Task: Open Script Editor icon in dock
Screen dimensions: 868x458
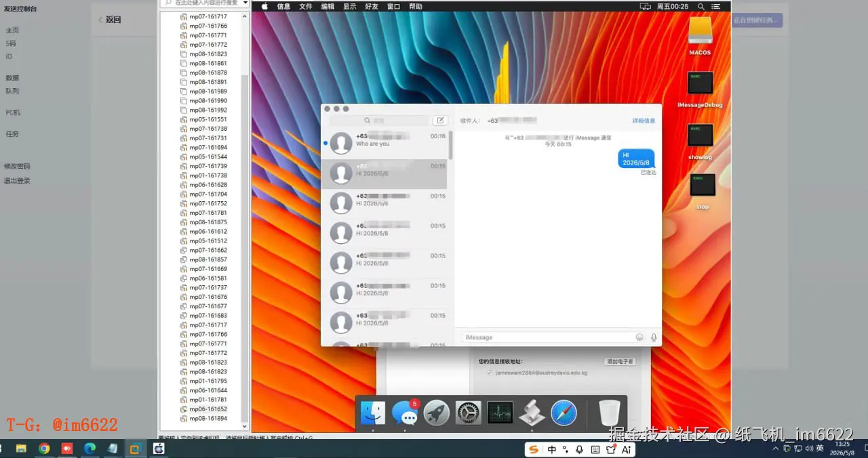Action: (532, 413)
